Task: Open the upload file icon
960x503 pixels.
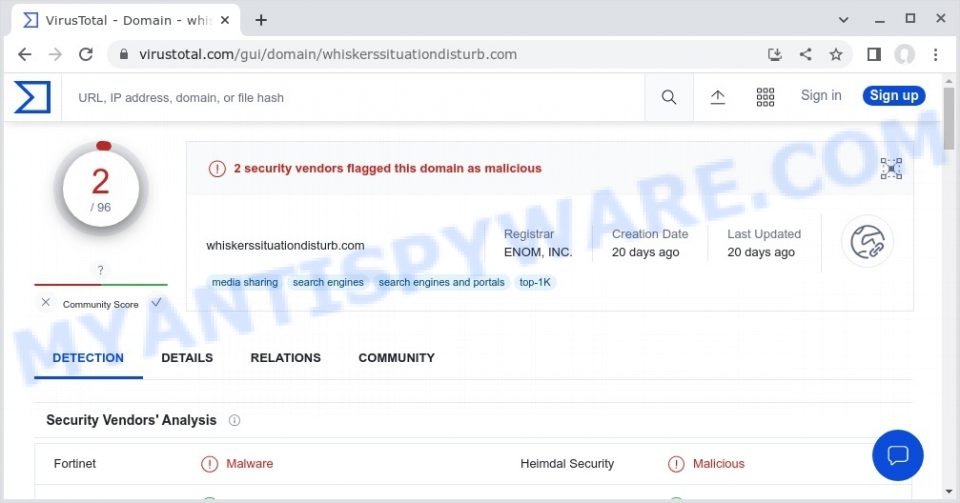Action: [x=718, y=97]
